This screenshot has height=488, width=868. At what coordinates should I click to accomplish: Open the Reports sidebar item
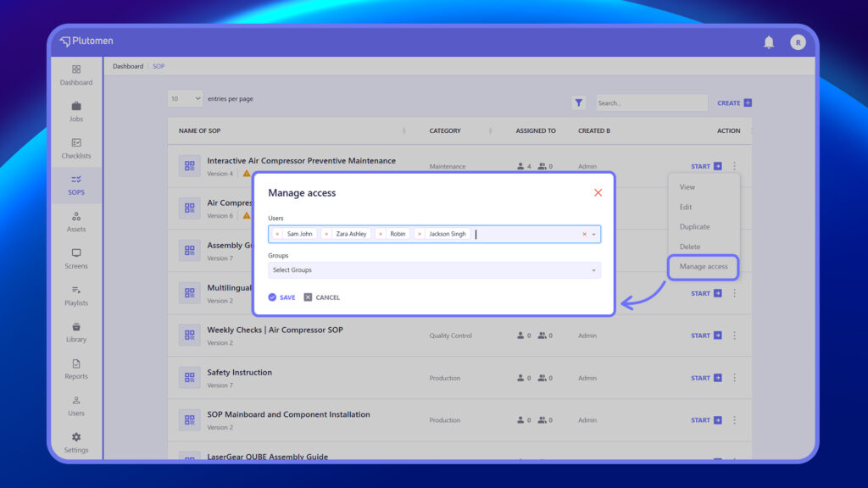75,369
